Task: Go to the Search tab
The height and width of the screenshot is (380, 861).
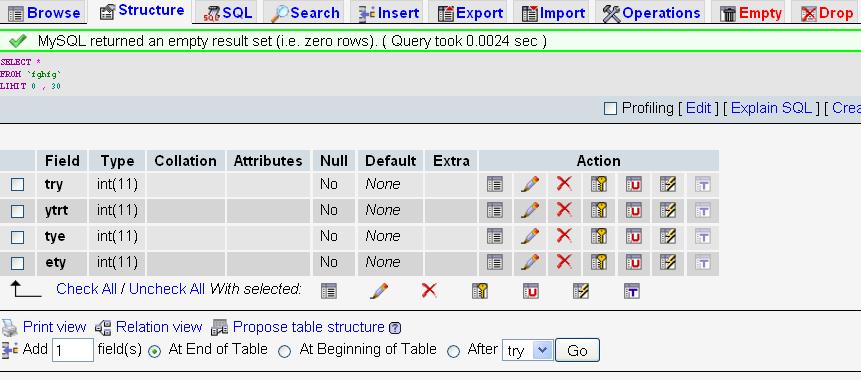Action: click(x=304, y=13)
